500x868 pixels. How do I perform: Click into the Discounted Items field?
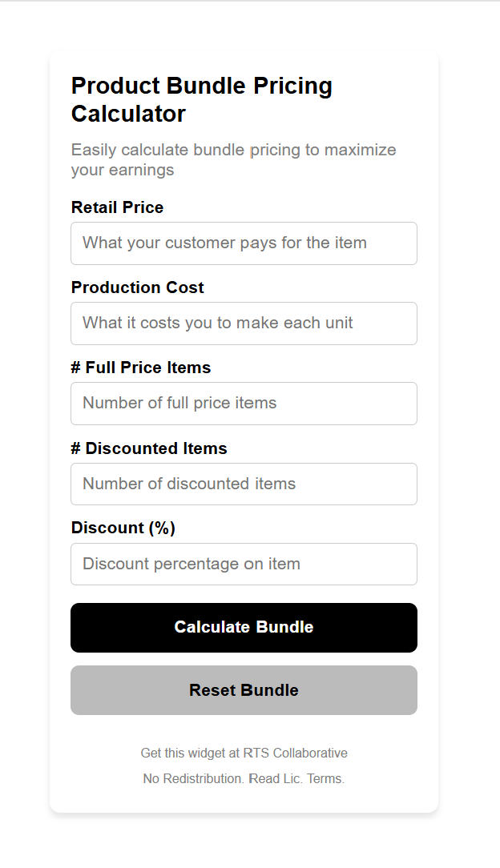(244, 484)
